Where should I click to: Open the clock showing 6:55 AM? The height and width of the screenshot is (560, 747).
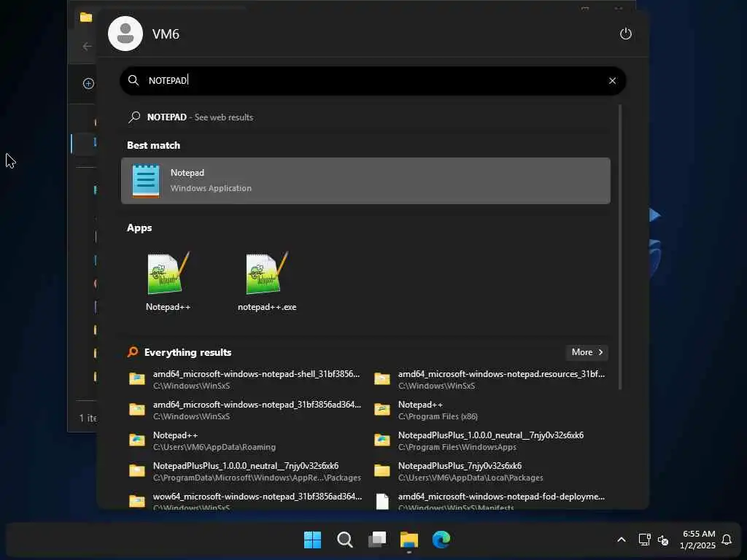[x=697, y=540]
